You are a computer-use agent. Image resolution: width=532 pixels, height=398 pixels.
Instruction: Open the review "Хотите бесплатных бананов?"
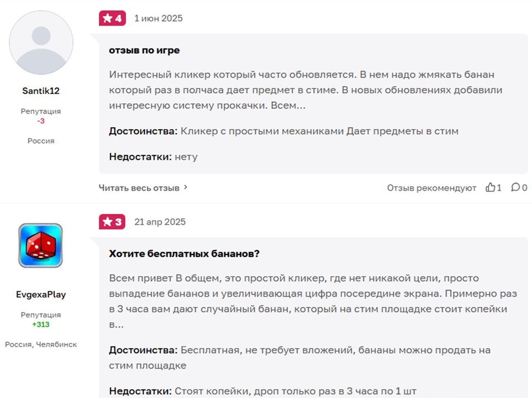184,254
